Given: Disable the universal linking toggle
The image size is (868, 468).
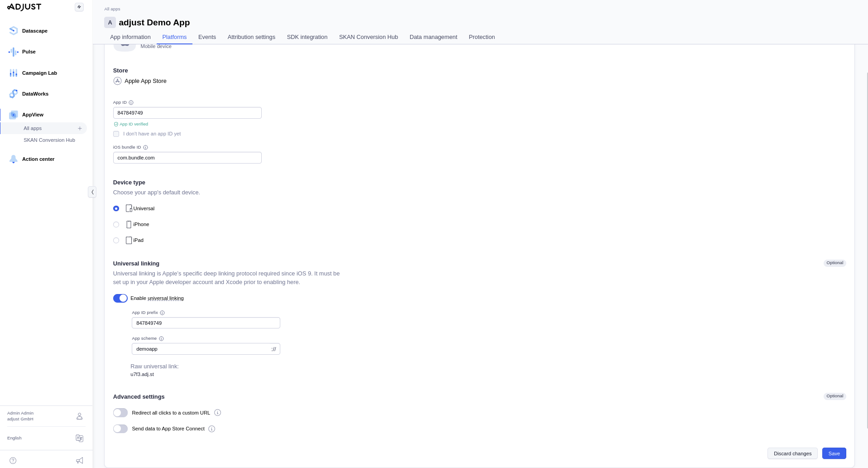Looking at the screenshot, I should point(120,298).
